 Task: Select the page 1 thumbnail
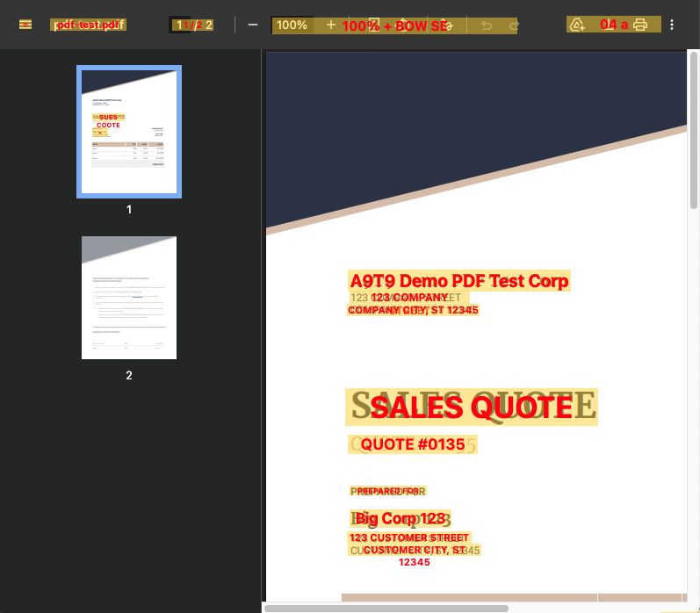[129, 131]
